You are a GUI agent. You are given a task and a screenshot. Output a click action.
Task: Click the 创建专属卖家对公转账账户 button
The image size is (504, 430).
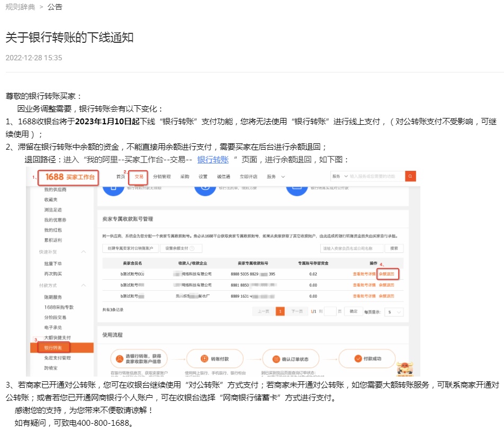(130, 248)
